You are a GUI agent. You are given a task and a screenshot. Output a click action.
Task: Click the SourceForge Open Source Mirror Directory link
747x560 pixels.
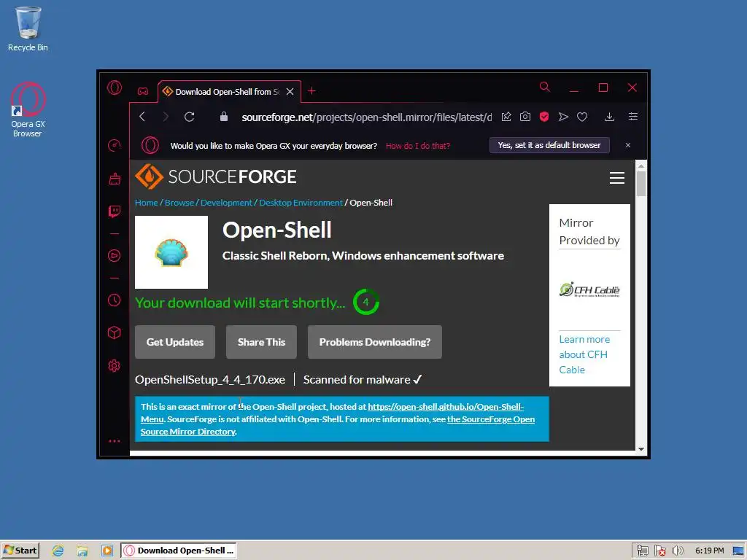491,419
